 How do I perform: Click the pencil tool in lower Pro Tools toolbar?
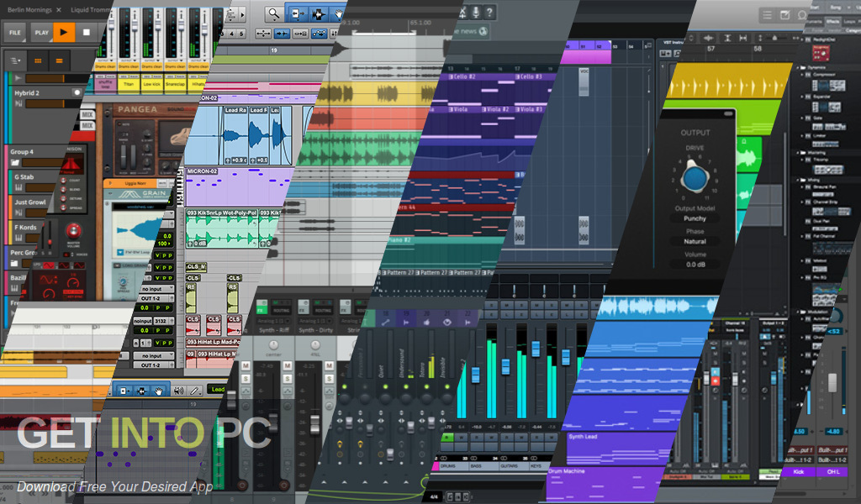194,391
